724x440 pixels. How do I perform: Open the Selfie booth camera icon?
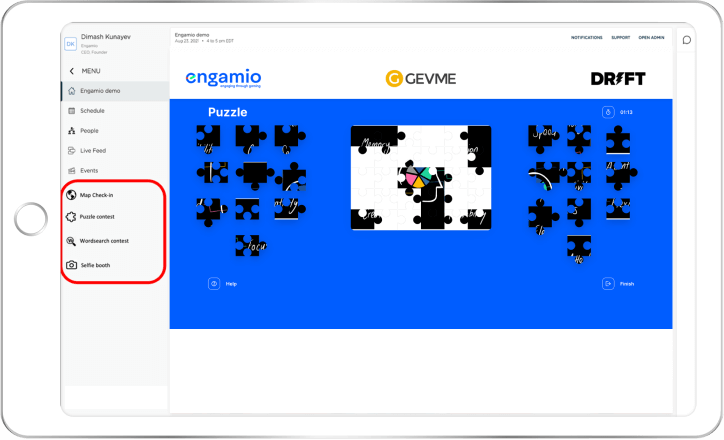[x=71, y=265]
